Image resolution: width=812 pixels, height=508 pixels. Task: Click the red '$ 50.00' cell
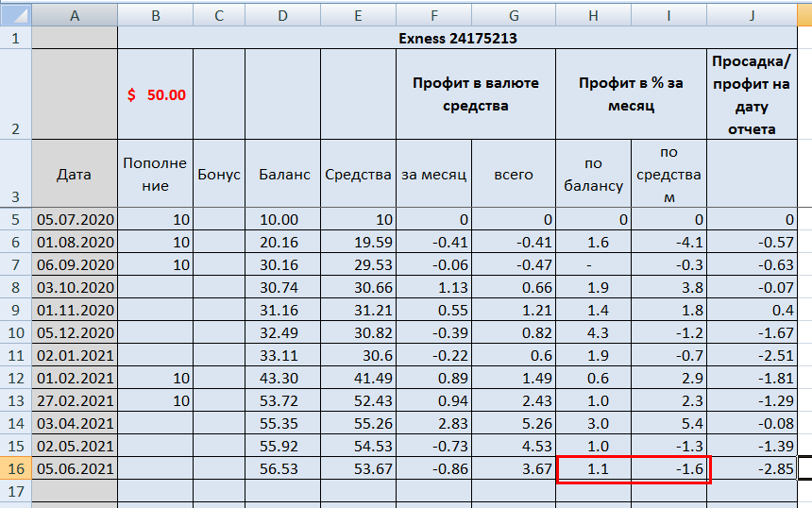tap(156, 94)
